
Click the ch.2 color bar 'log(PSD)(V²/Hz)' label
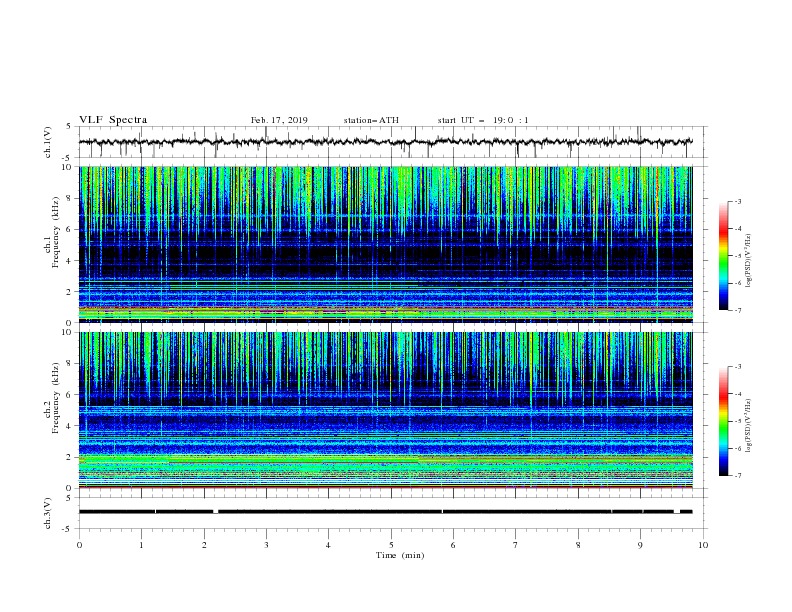coord(749,426)
